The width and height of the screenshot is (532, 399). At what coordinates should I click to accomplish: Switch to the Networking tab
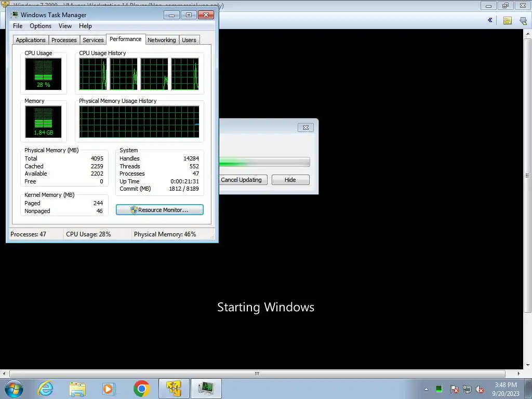pos(162,39)
